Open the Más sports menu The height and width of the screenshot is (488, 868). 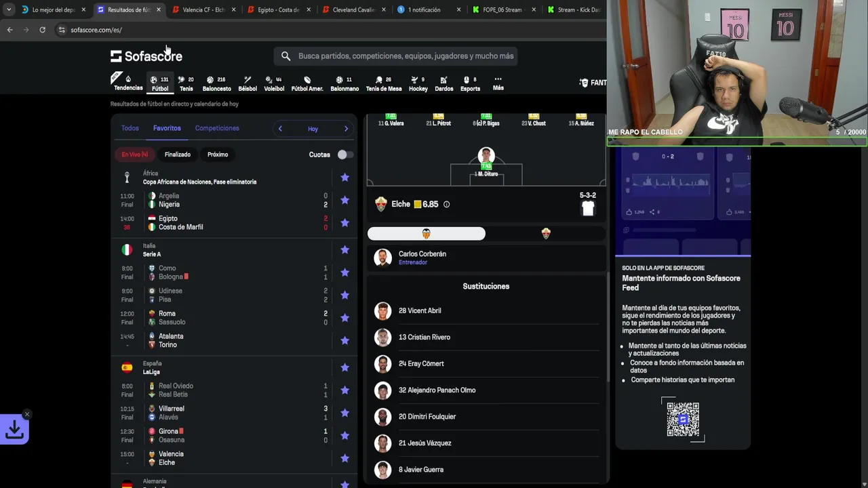point(498,83)
